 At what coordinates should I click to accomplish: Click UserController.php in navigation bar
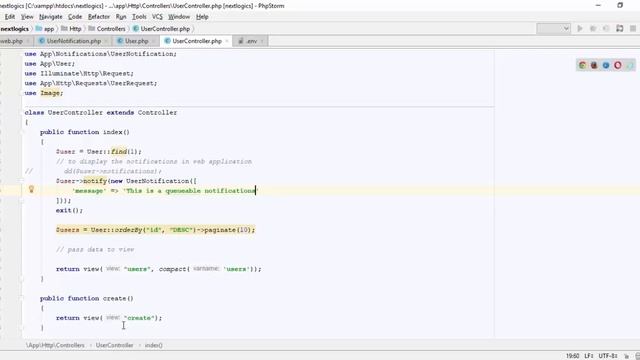point(161,29)
